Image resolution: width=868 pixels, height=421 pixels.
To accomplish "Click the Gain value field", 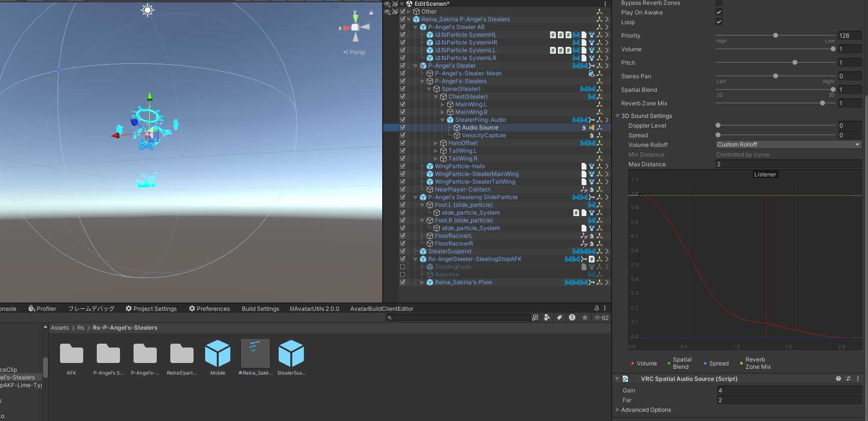I will [x=789, y=391].
